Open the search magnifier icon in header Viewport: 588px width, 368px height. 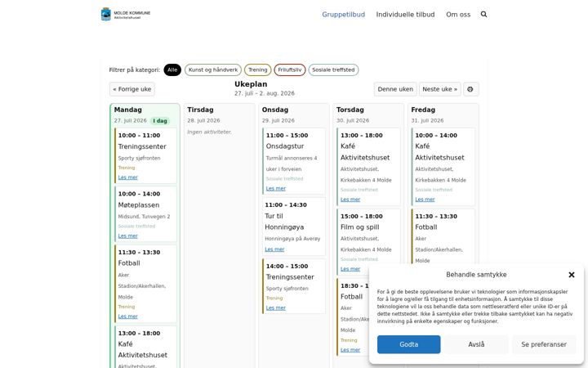(483, 14)
